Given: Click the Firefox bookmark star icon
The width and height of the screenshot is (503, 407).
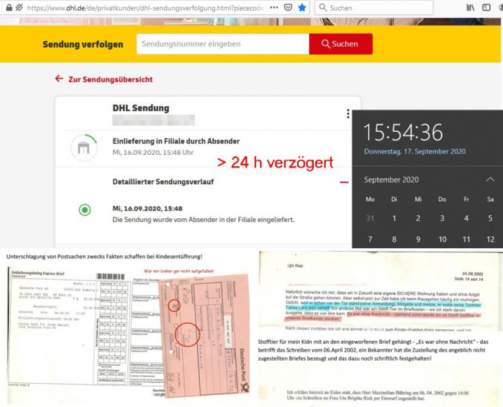Looking at the screenshot, I should point(302,7).
